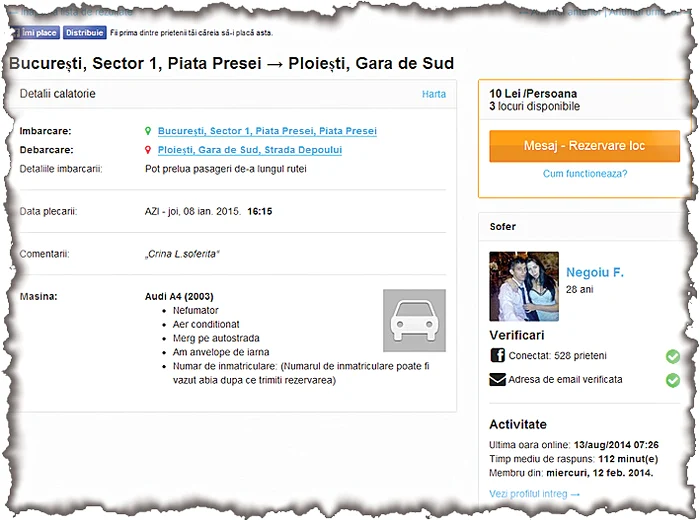Click the green boarding location pin icon
The height and width of the screenshot is (520, 700).
coord(148,131)
